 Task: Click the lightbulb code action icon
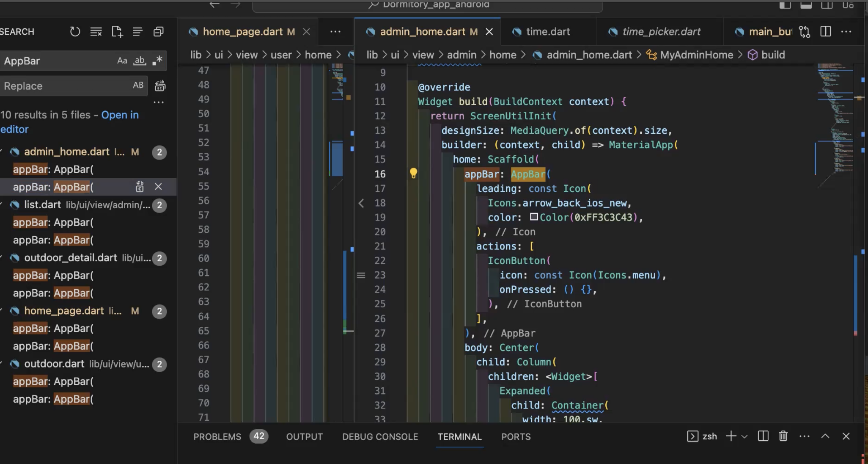pos(413,173)
